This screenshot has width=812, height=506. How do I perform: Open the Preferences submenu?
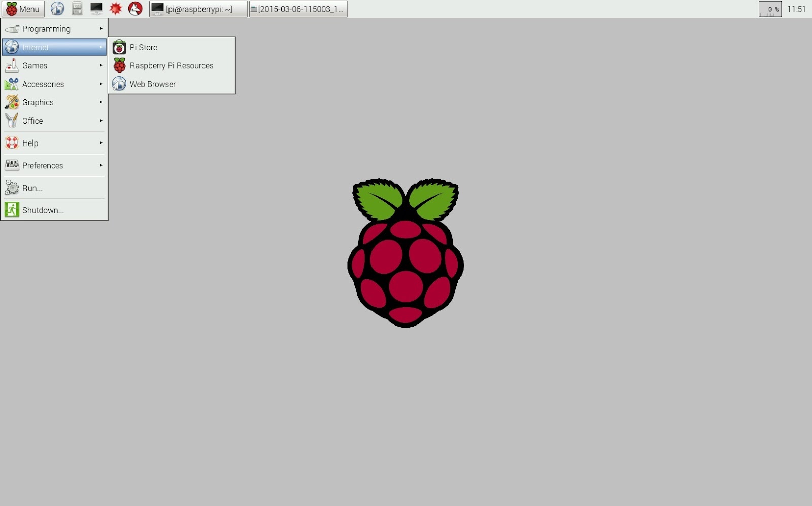(x=42, y=165)
